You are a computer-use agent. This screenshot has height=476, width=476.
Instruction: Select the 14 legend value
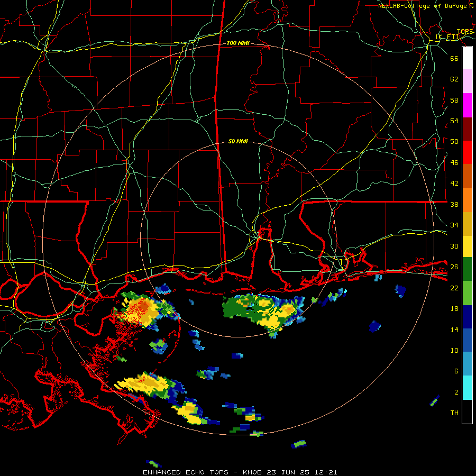[x=454, y=329]
